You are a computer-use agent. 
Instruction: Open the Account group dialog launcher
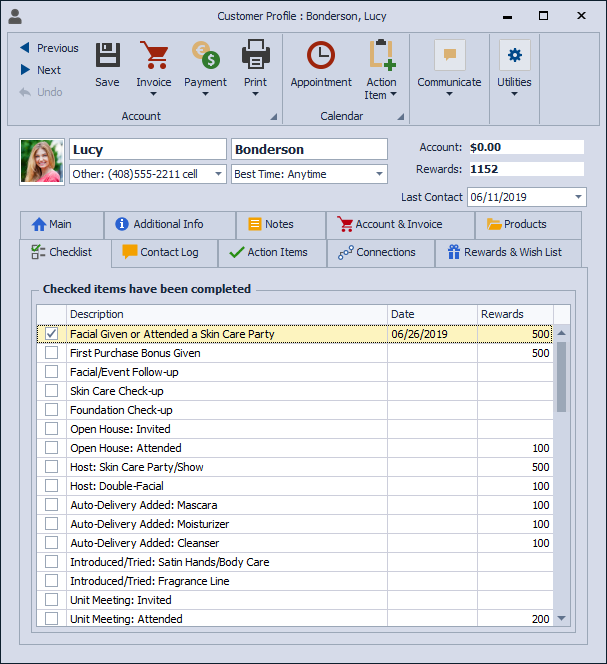[274, 116]
